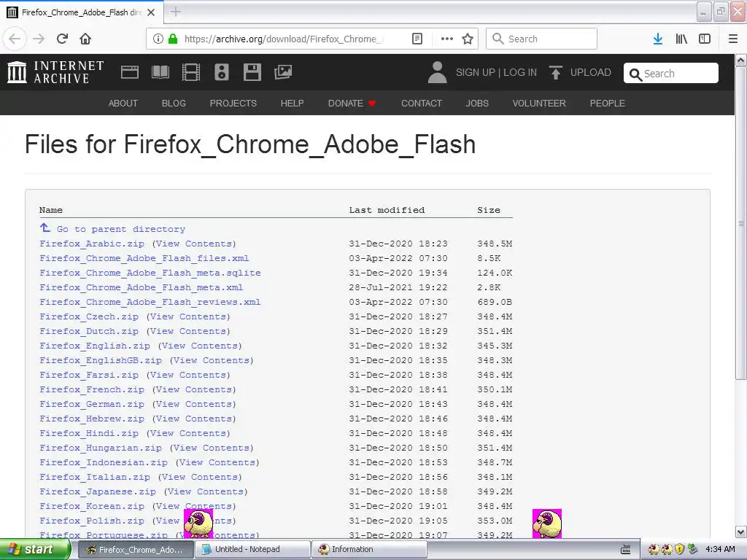
Task: Click the green padlock security icon
Action: point(173,39)
